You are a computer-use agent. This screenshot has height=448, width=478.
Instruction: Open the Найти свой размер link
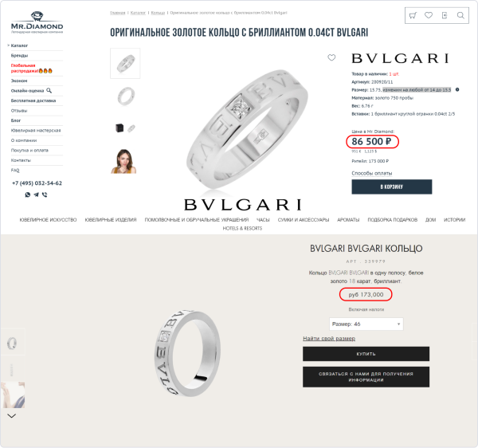pos(329,339)
